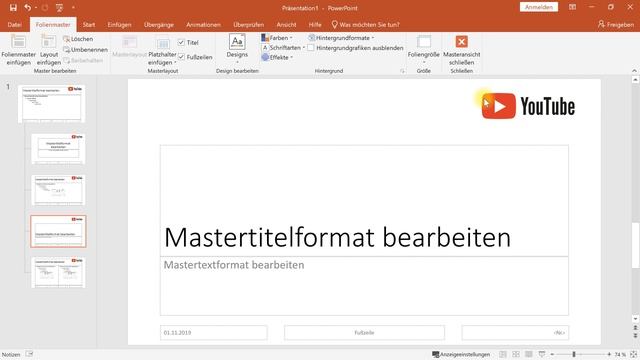Start presentation from beginning icon

tap(60, 8)
